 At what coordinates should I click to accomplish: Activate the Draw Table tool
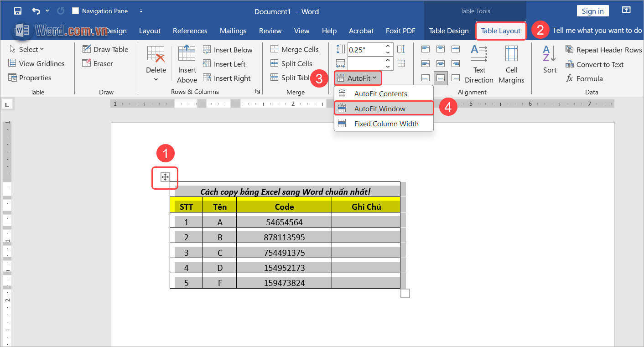[105, 49]
